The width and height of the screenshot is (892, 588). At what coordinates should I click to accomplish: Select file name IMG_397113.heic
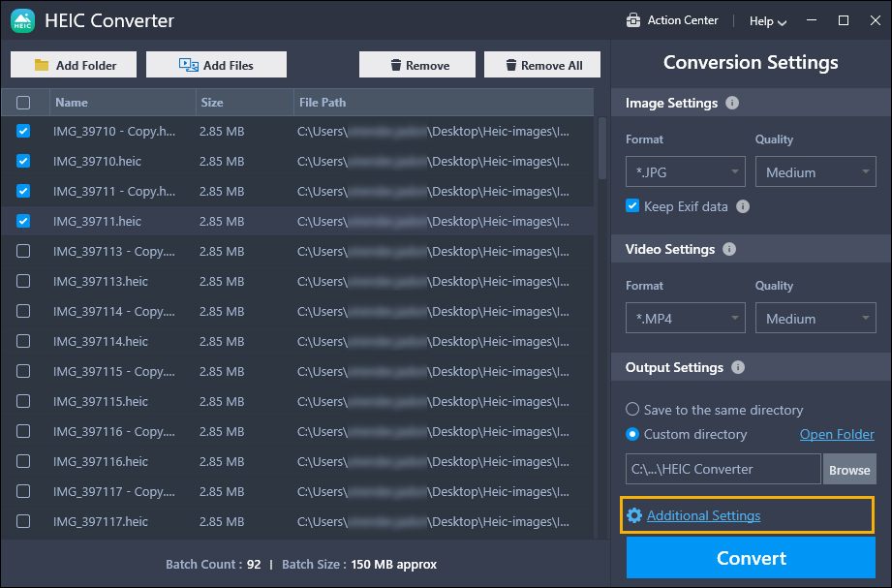(x=101, y=281)
